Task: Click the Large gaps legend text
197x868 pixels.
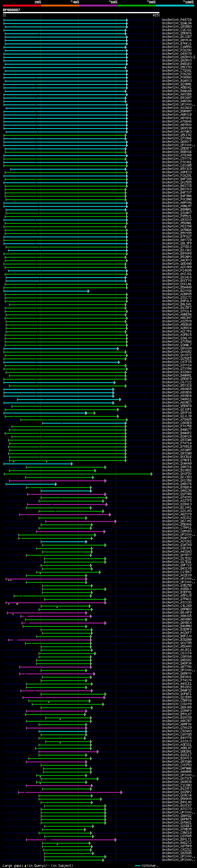Action: [x=38, y=865]
